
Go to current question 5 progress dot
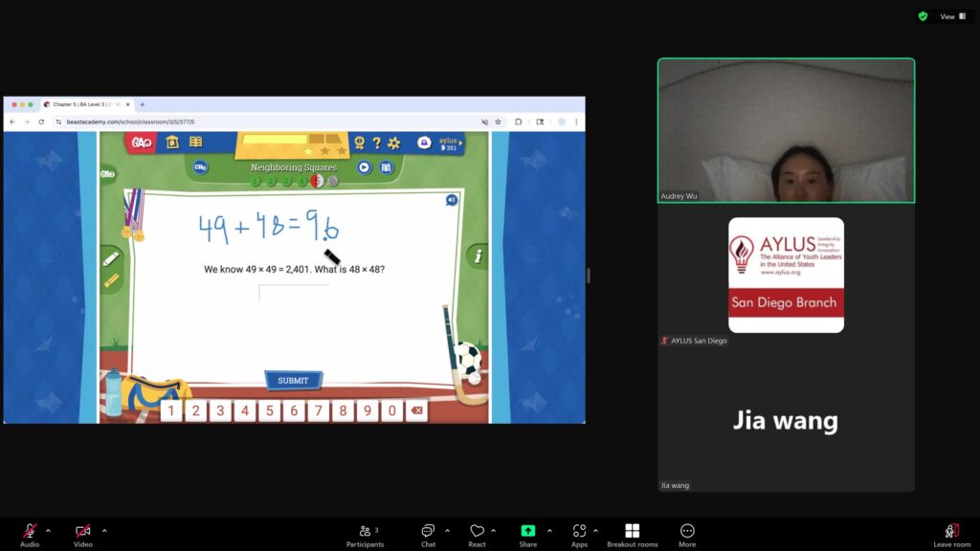click(x=318, y=181)
